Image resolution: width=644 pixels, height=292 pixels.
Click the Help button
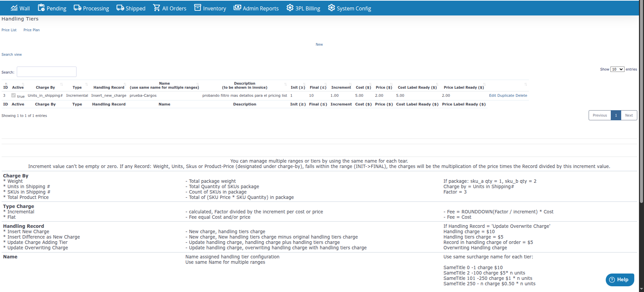[620, 280]
